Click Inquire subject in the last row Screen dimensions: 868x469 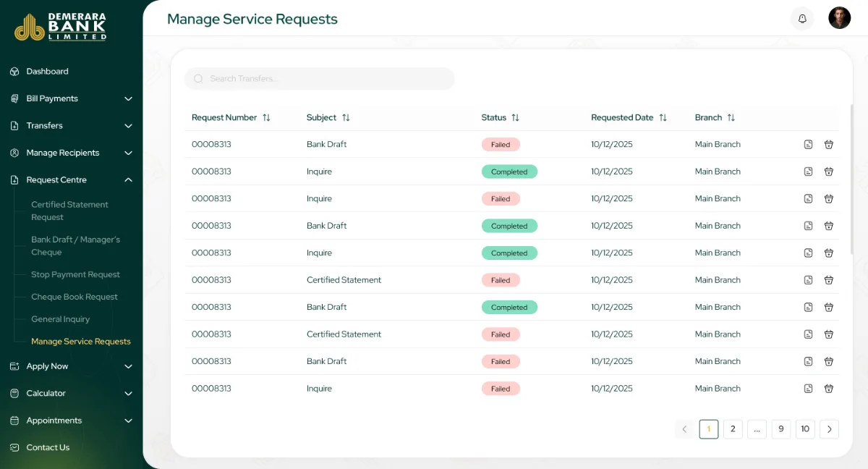coord(319,389)
